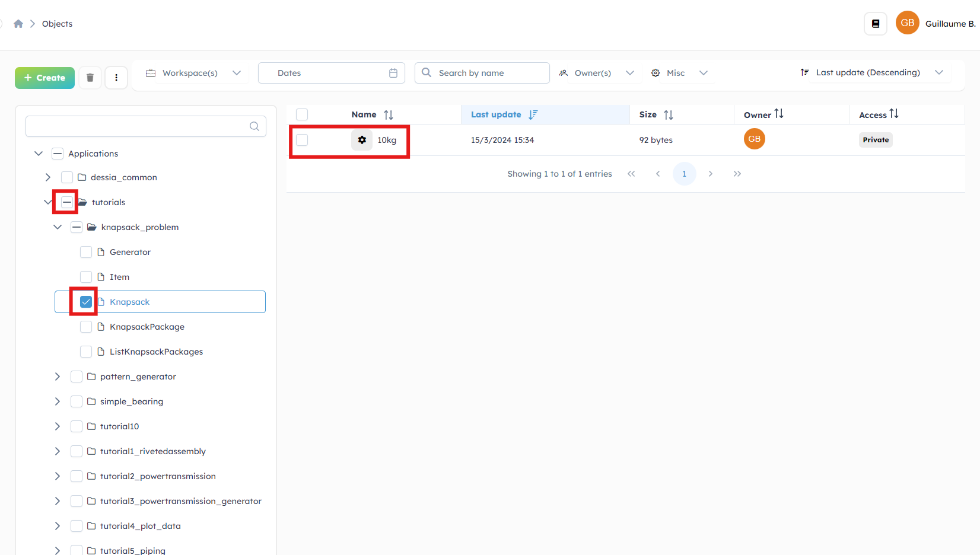Click the home breadcrumb icon
The width and height of the screenshot is (980, 555).
tap(18, 24)
